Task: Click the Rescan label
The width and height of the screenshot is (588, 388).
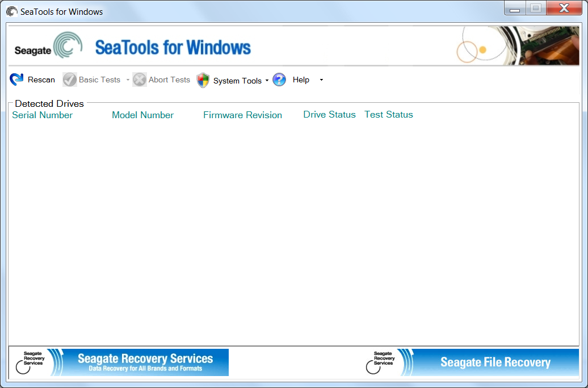Action: 41,80
